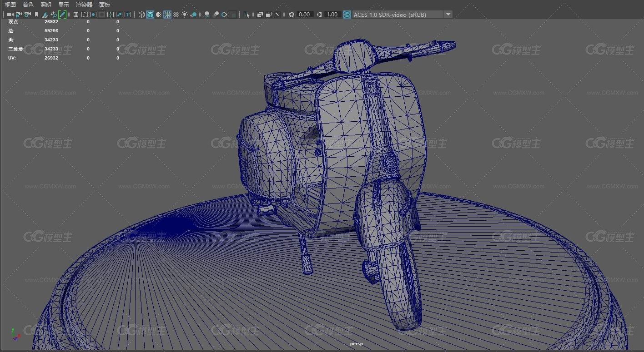Toggle the Lock Camera icon
This screenshot has height=352, width=644.
click(19, 15)
